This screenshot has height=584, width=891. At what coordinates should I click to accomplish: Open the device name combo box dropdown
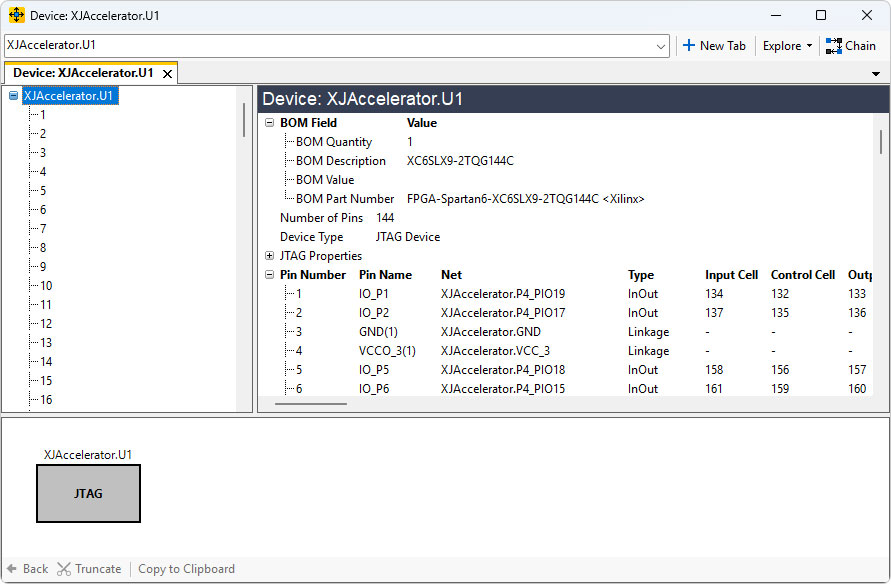click(661, 46)
